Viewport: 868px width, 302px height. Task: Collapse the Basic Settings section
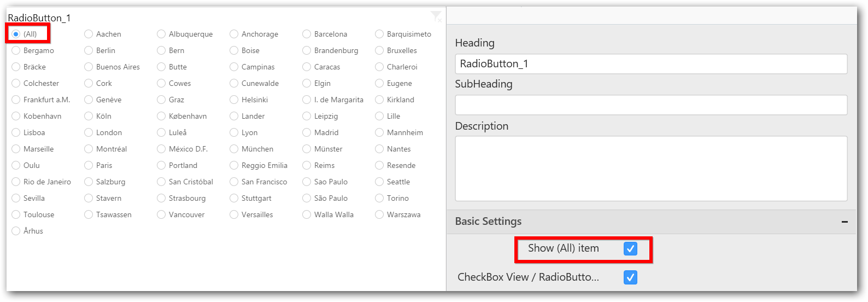pyautogui.click(x=844, y=222)
